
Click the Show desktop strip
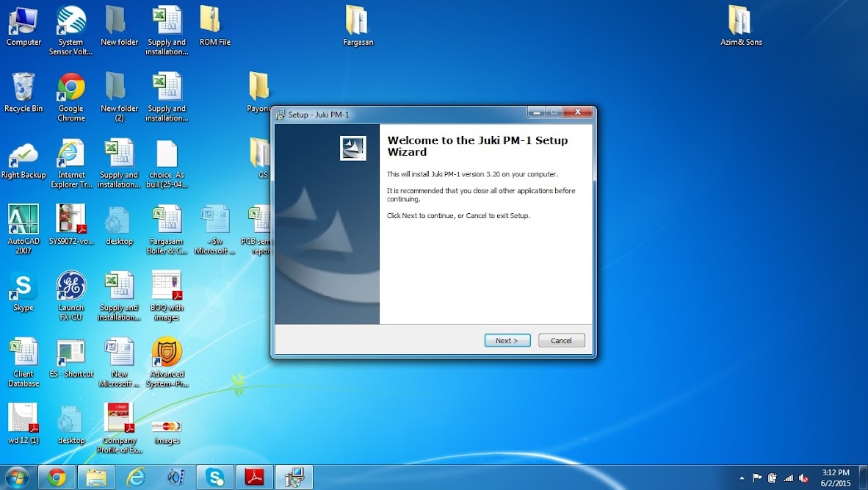point(863,478)
